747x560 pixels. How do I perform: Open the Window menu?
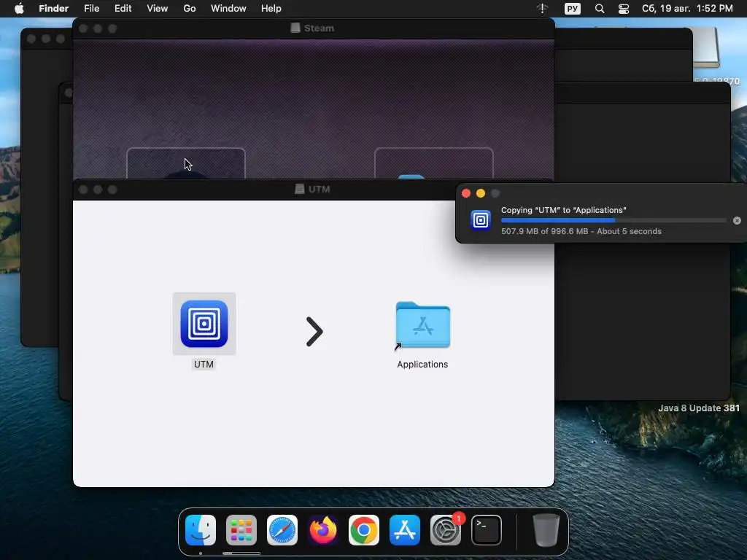coord(228,9)
